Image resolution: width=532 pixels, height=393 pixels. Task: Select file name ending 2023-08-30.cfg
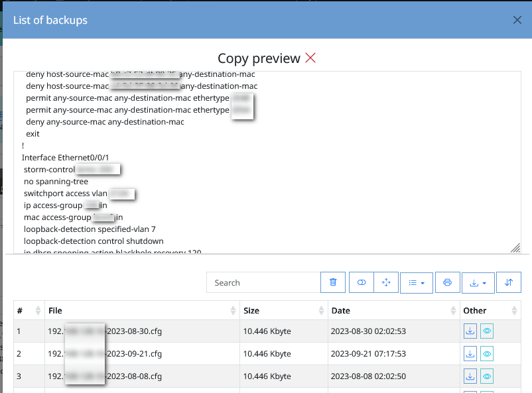[x=105, y=331]
